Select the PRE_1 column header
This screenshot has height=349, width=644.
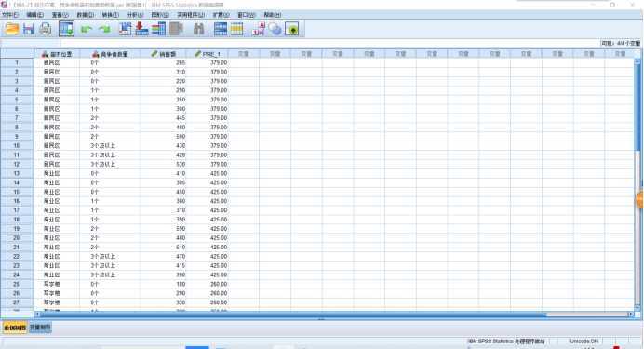point(208,54)
